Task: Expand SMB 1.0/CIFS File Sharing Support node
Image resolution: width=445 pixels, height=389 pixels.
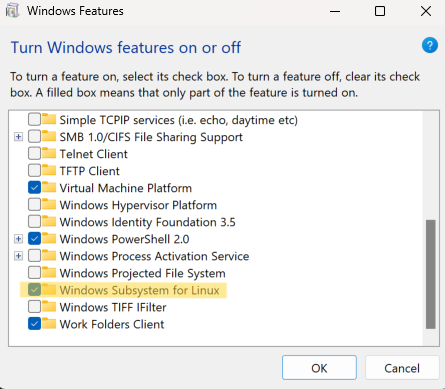Action: coord(19,137)
